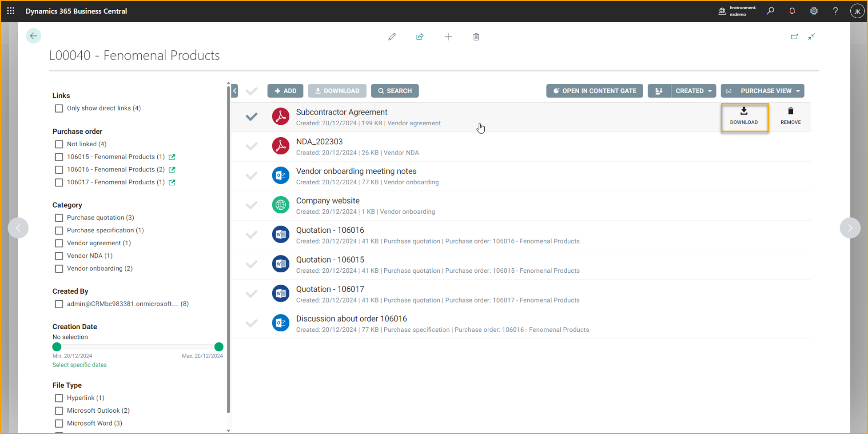Click Open in Content Gate button

pos(594,91)
